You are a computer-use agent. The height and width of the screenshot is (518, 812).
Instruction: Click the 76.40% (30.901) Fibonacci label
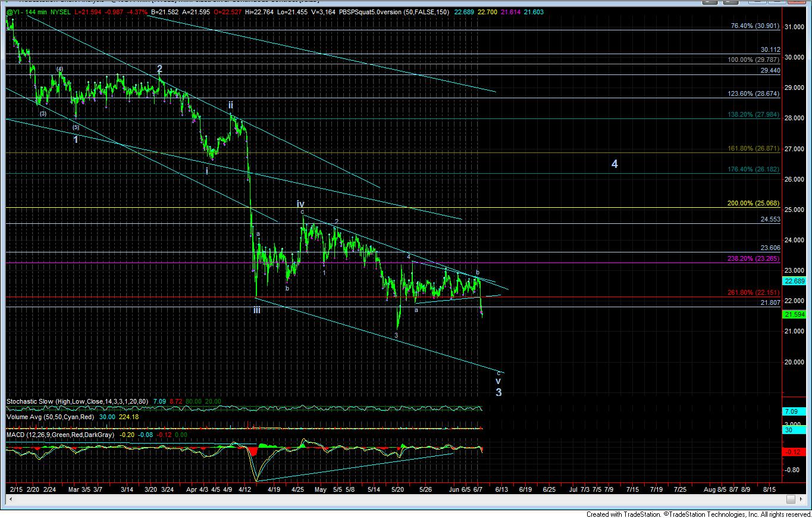click(x=757, y=26)
